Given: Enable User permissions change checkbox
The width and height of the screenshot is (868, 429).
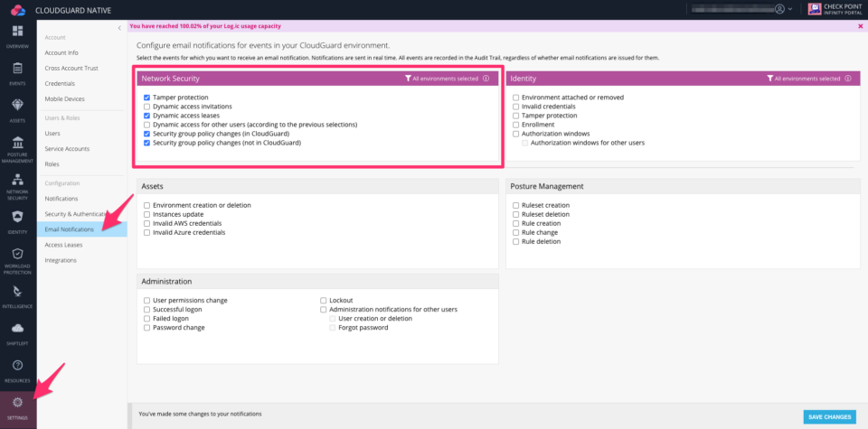Looking at the screenshot, I should click(146, 300).
